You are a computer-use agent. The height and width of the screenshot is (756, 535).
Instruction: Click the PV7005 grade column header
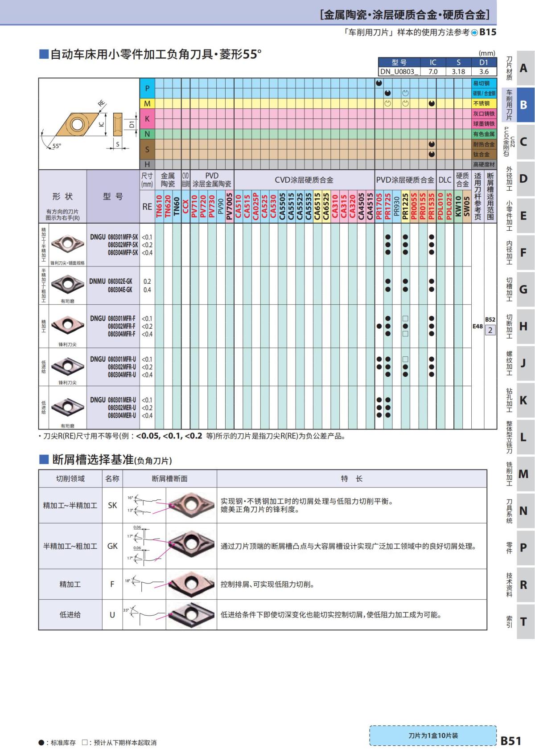(229, 206)
